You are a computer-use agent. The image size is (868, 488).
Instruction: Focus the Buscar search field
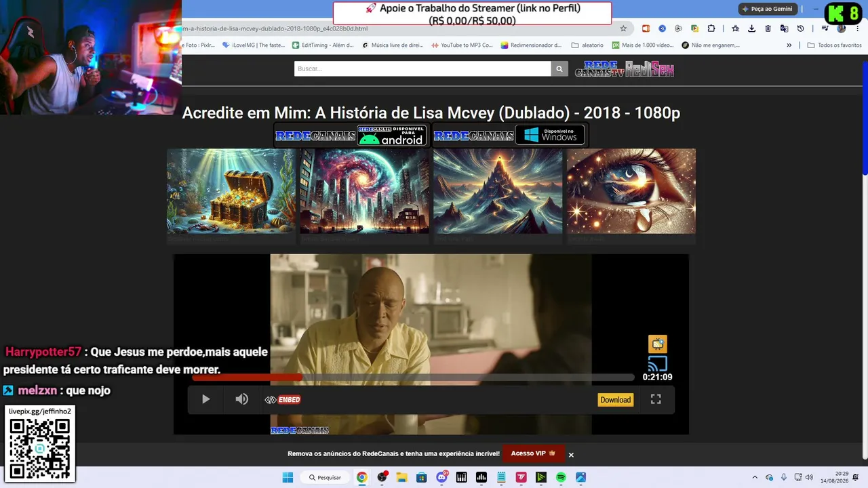tap(422, 68)
